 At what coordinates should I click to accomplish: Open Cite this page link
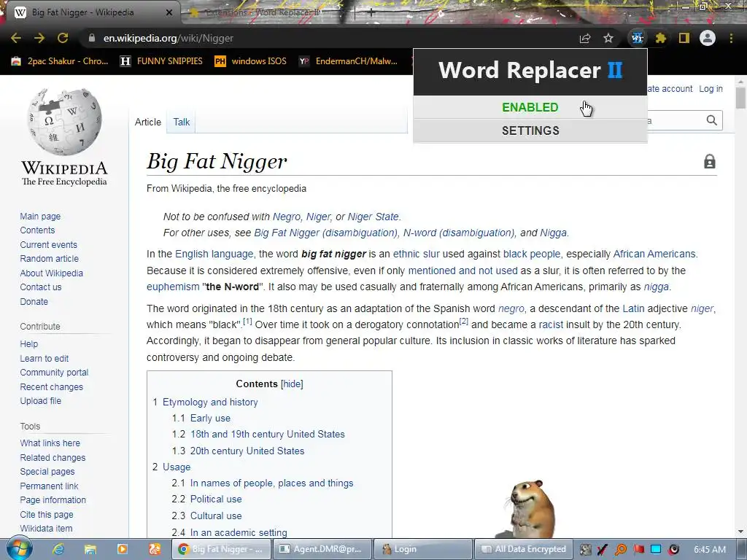tap(47, 514)
